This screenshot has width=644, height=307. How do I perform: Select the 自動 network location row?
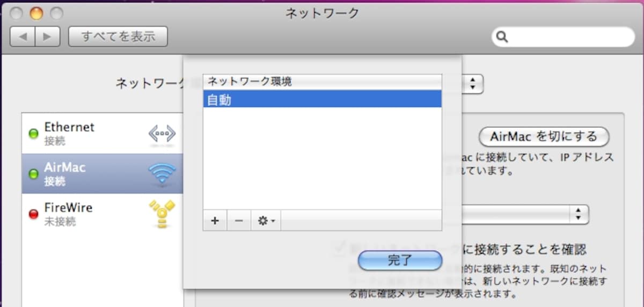(322, 99)
